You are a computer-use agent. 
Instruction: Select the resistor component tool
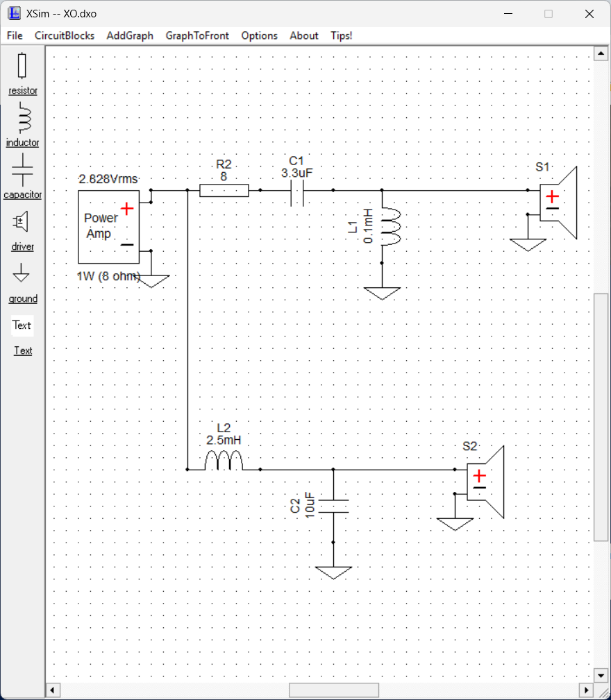[x=22, y=67]
